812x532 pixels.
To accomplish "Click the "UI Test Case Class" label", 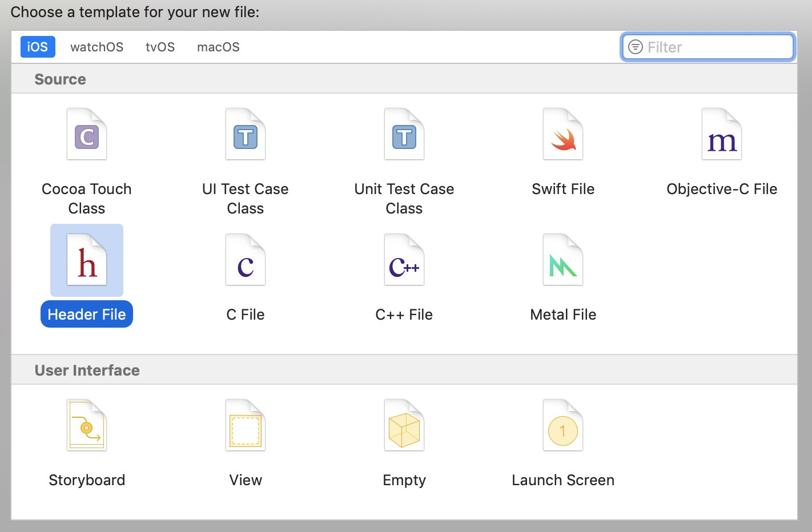I will tap(246, 199).
